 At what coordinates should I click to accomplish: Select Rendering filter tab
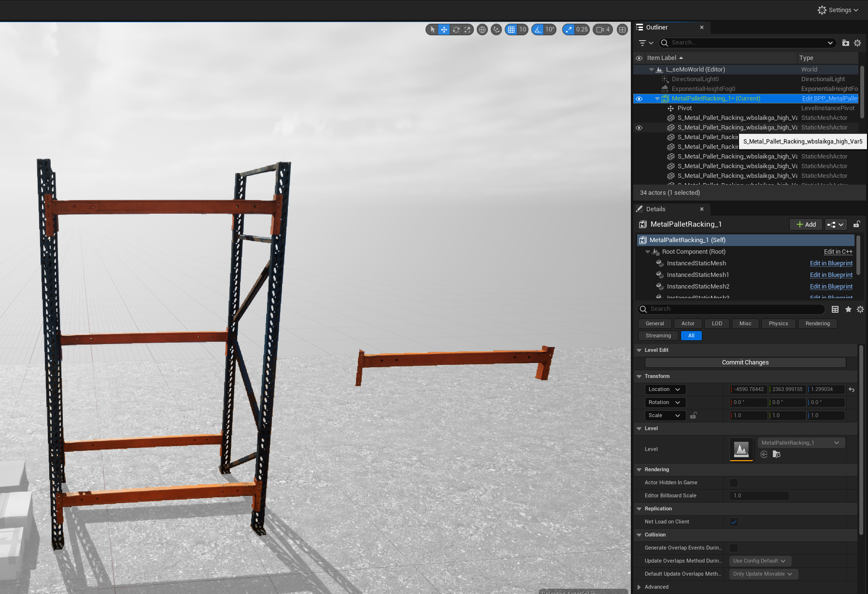817,324
